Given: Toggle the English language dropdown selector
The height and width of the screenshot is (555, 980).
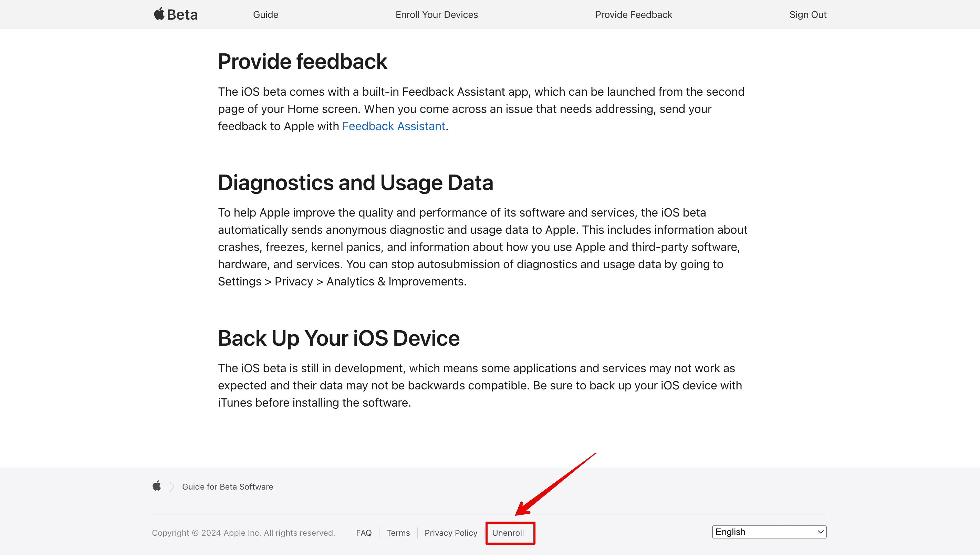Looking at the screenshot, I should 769,532.
